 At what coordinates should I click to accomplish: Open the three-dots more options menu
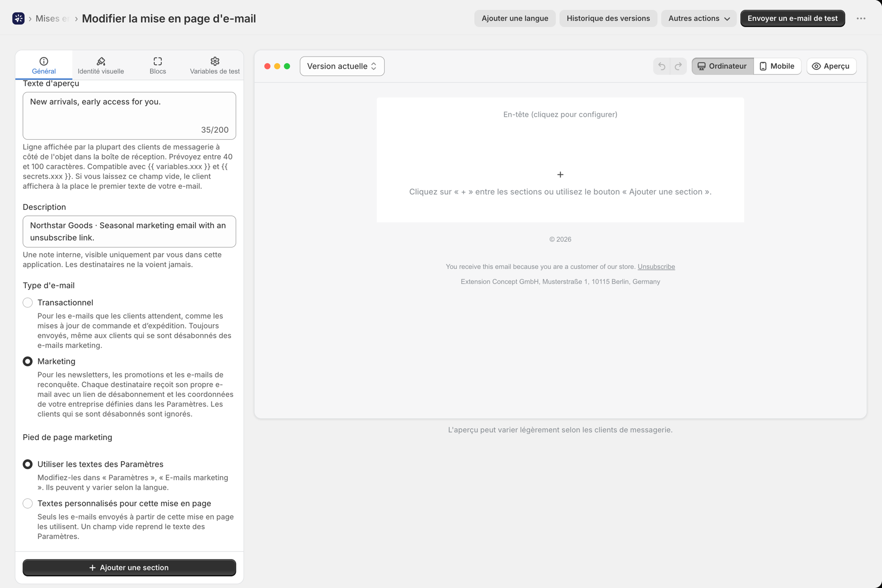pyautogui.click(x=861, y=18)
